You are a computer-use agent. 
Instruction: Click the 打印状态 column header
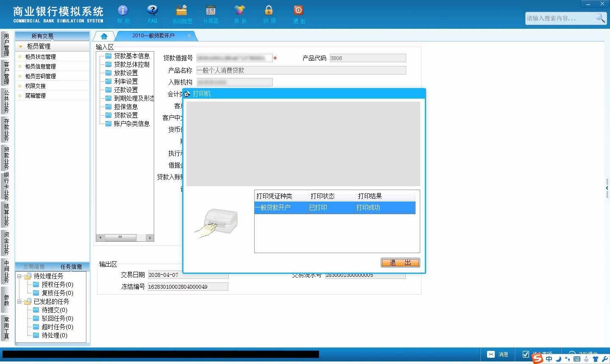pos(332,196)
